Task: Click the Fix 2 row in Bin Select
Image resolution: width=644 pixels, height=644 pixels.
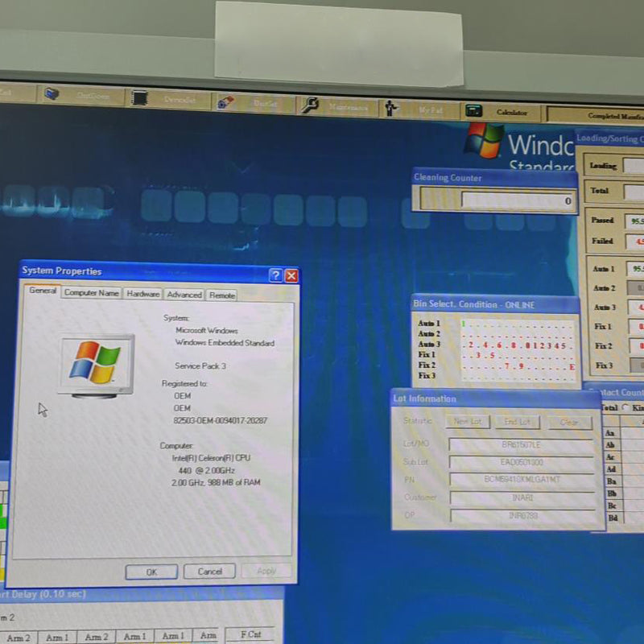Action: (496, 365)
